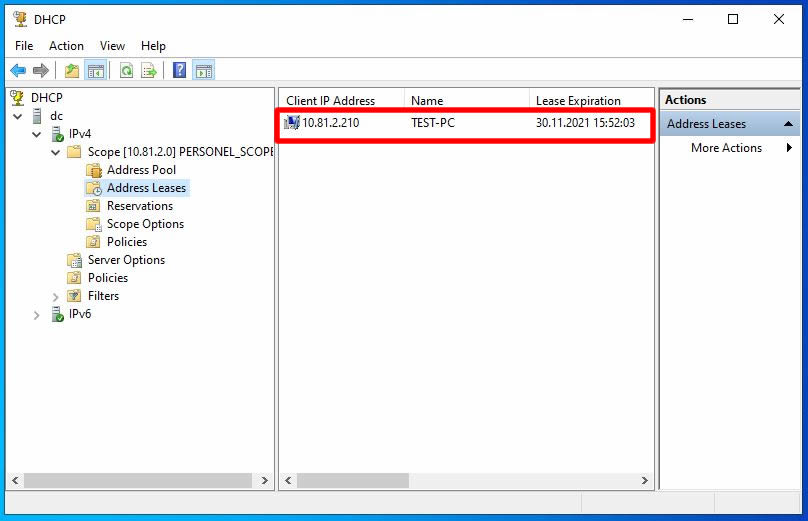Toggle Show/Hide Console Tree toolbar icon
This screenshot has height=521, width=808.
coord(96,70)
